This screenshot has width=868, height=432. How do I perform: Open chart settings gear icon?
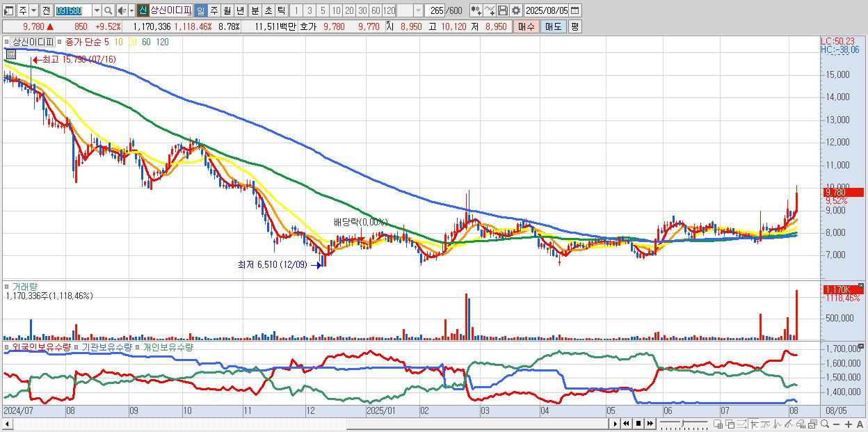[516, 10]
